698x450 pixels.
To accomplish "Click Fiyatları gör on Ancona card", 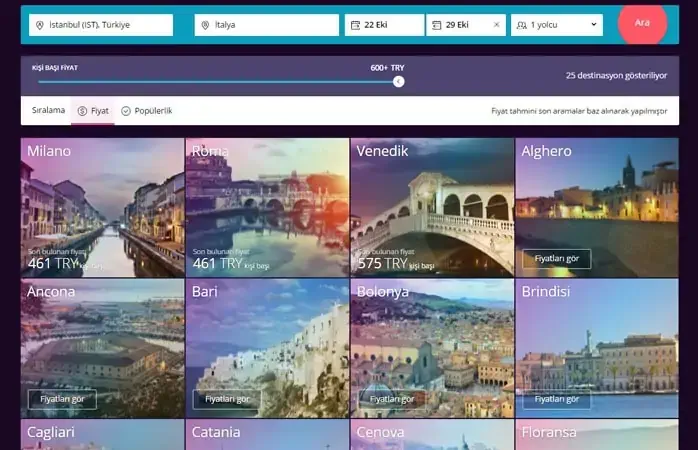I will tap(62, 399).
